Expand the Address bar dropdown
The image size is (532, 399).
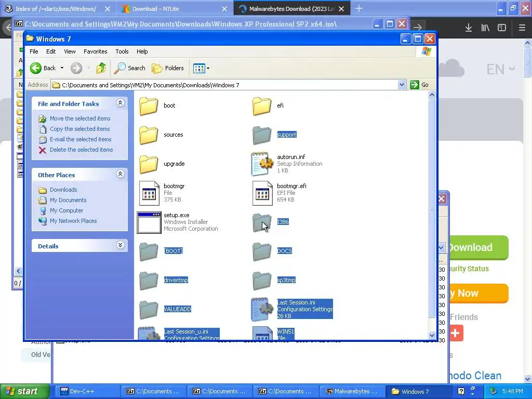(402, 85)
